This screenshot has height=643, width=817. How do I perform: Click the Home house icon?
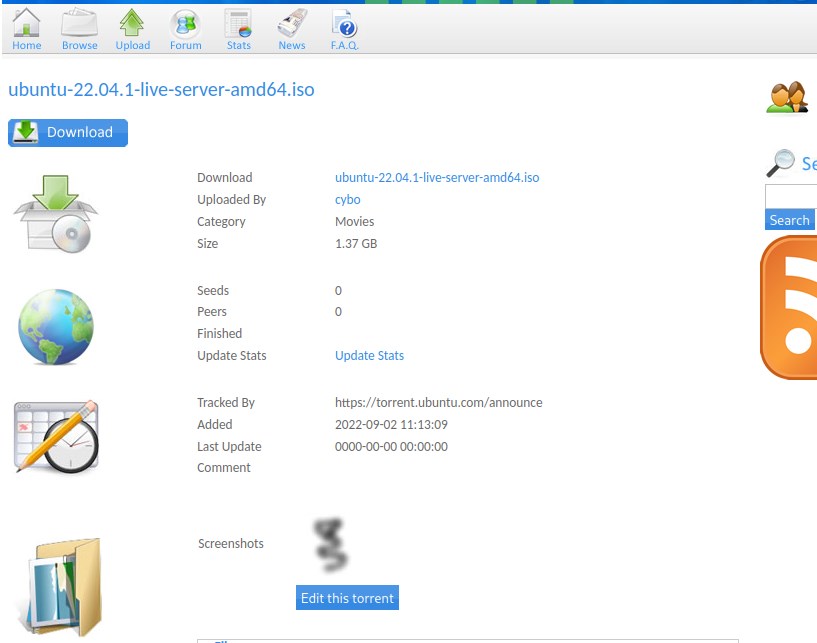pos(27,23)
